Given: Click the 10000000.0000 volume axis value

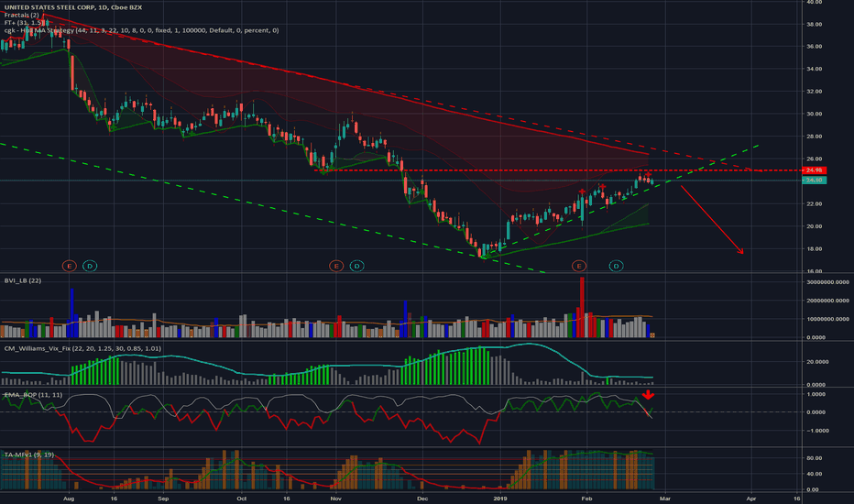Looking at the screenshot, I should point(827,319).
